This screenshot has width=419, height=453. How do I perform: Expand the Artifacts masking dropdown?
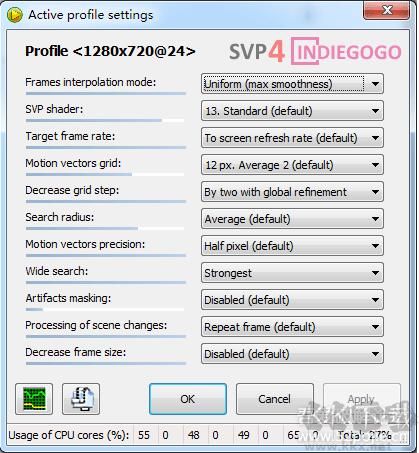coord(292,300)
